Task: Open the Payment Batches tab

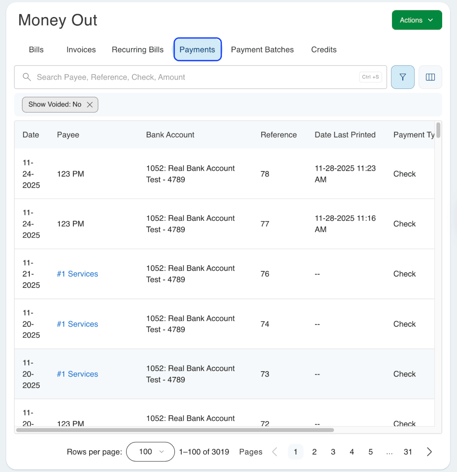Action: [x=262, y=50]
